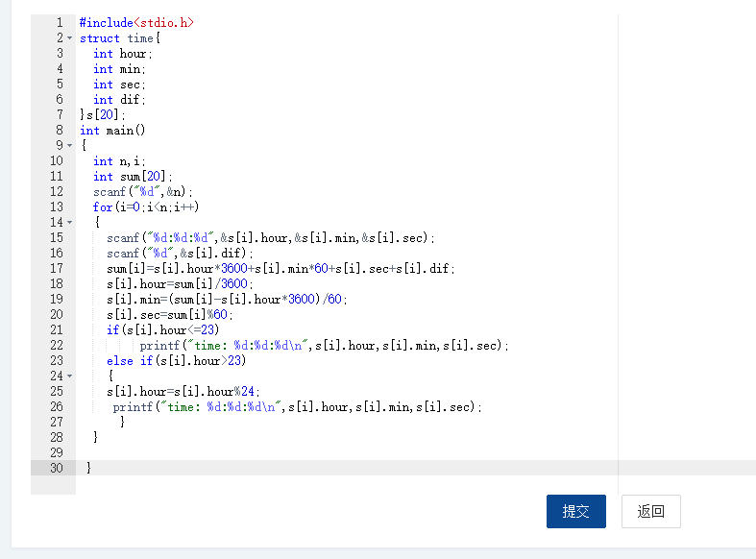756x559 pixels.
Task: Click the scanf "%d:%d:%d" line
Action: 271,237
